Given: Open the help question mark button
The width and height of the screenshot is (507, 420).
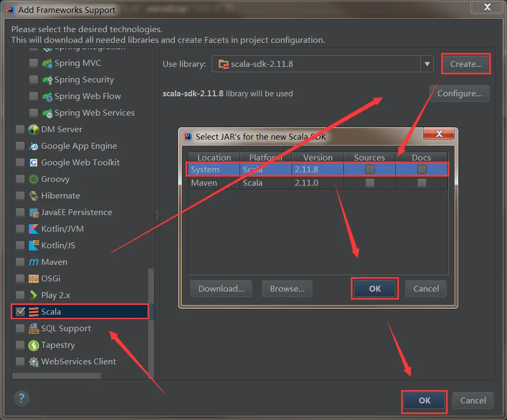Looking at the screenshot, I should point(21,398).
